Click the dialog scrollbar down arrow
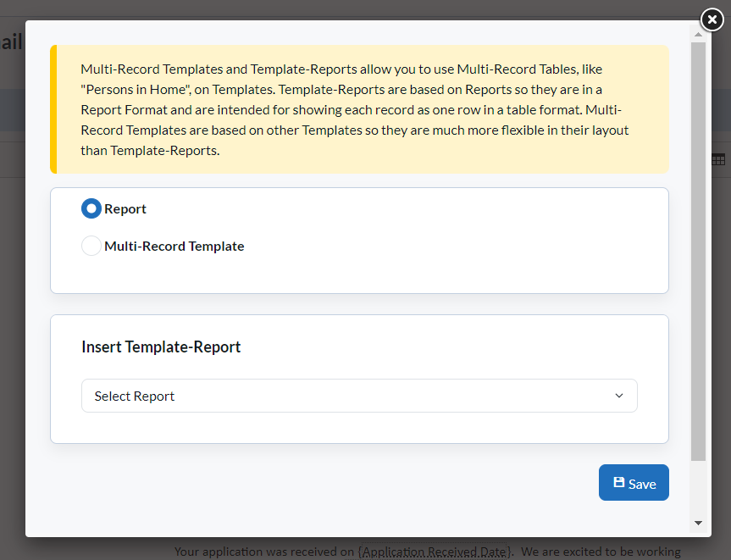The width and height of the screenshot is (731, 560). pos(698,524)
